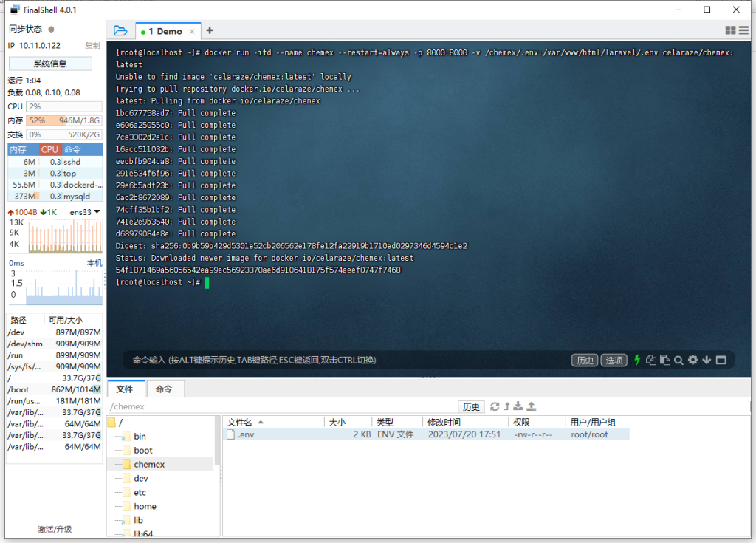Click the 内存 memory usage bar

pyautogui.click(x=63, y=120)
